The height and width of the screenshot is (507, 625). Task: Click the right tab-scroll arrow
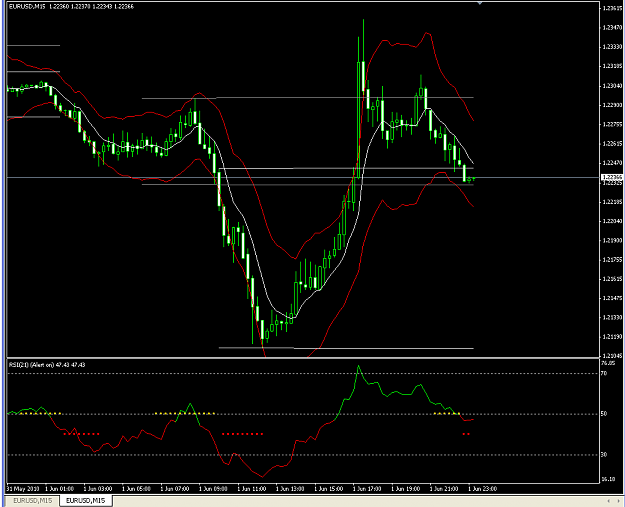point(619,501)
